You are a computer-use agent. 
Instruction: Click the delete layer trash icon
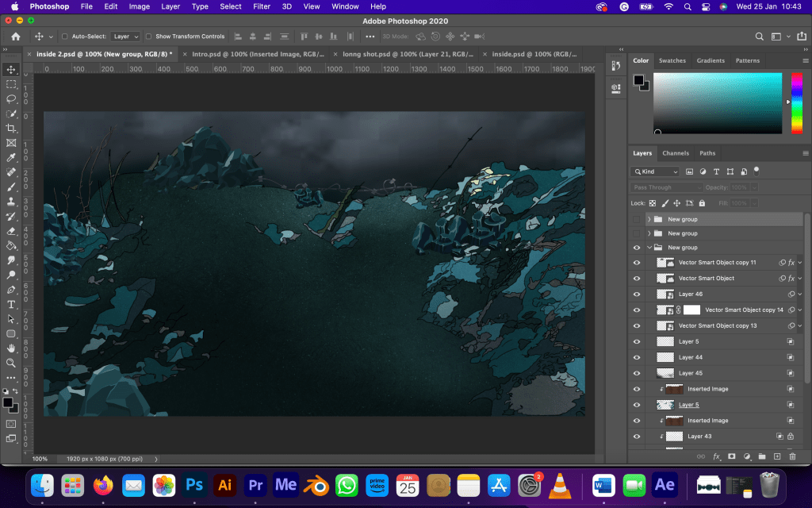point(792,456)
